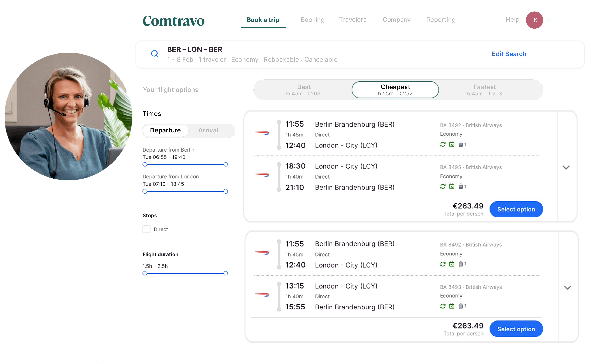Viewport: 601px width, 364px height.
Task: Click left handle of Flight duration slider
Action: pos(145,273)
